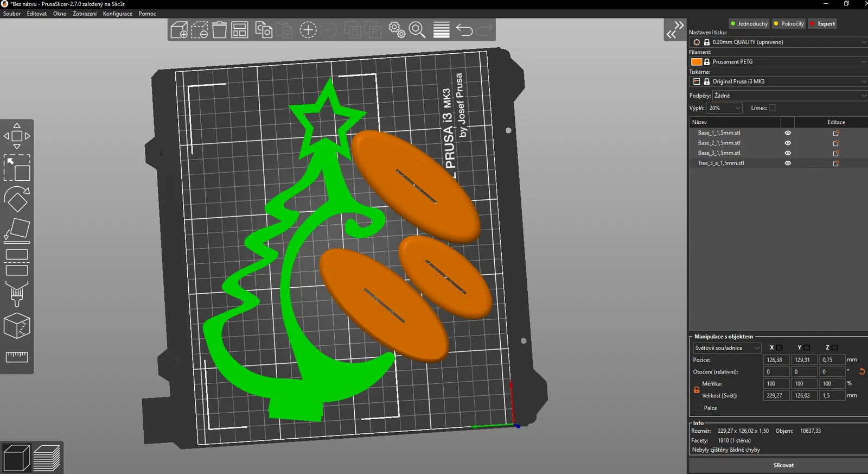
Task: Click the Arrange objects toolbar icon
Action: coord(239,30)
